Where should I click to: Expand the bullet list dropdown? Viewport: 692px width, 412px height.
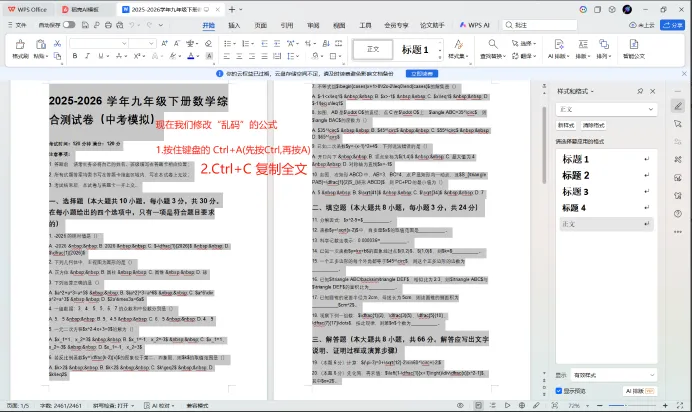(234, 43)
